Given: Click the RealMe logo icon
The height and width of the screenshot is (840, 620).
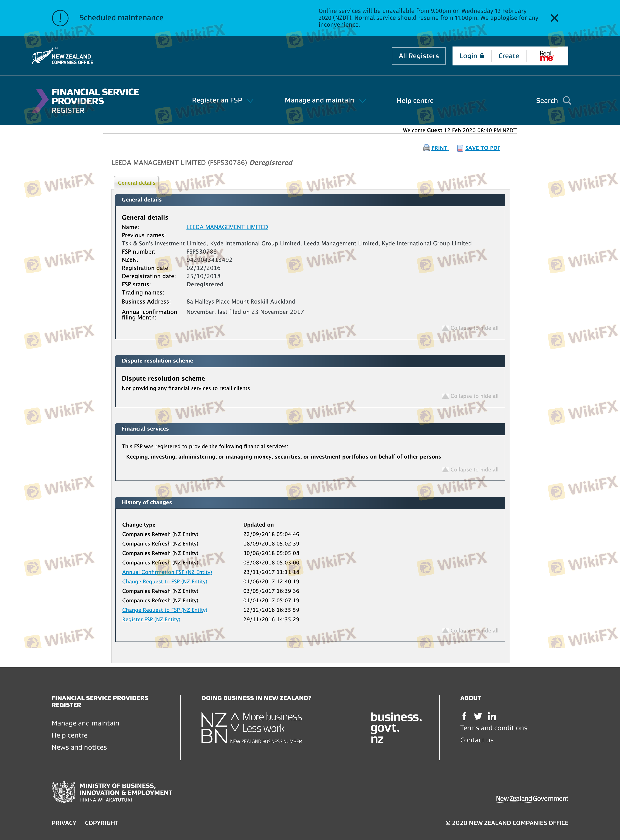Looking at the screenshot, I should coord(546,56).
